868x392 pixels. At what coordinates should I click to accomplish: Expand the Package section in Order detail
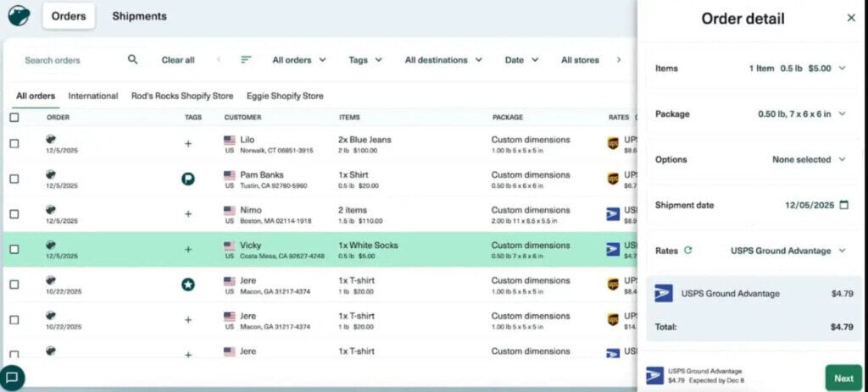pos(842,114)
